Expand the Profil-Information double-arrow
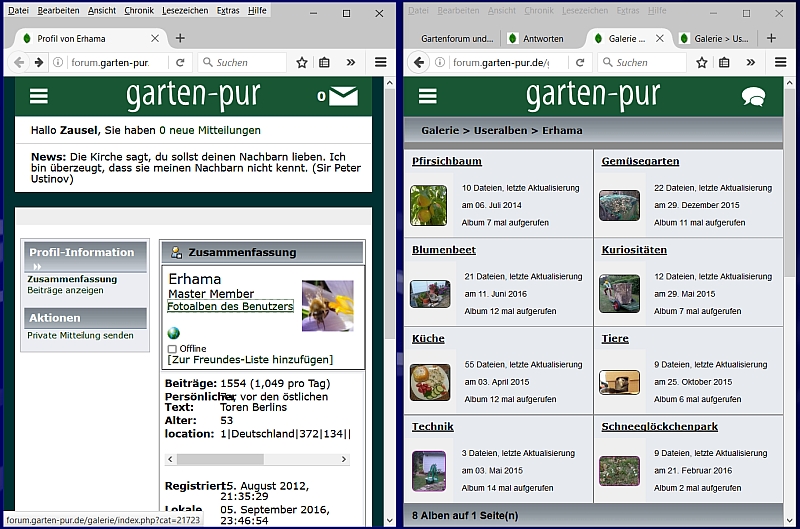800x529 pixels. [37, 267]
